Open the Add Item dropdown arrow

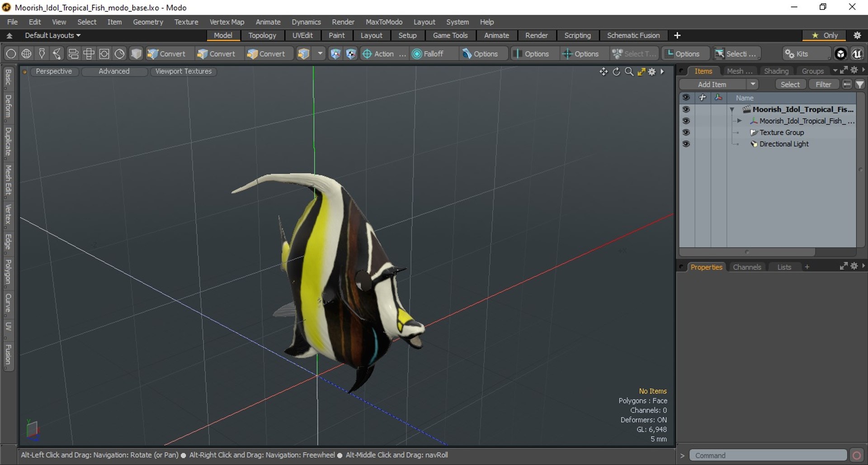(752, 85)
